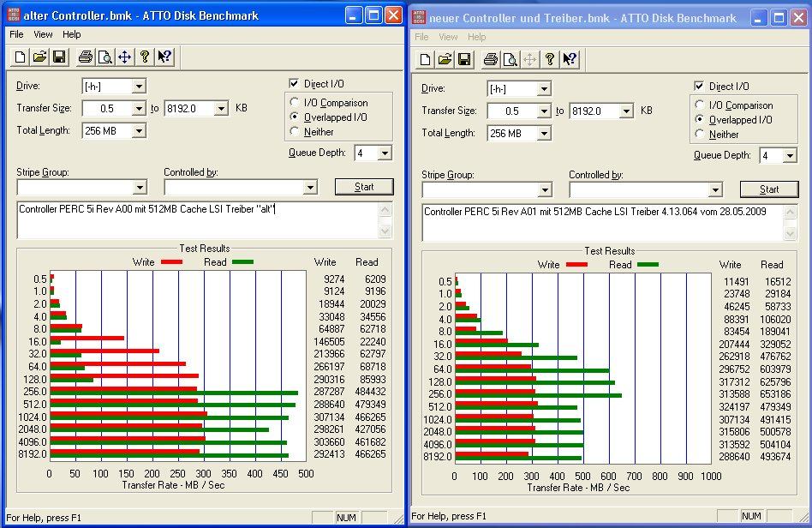Click Start button in neuer Controller window
The width and height of the screenshot is (812, 528).
769,189
